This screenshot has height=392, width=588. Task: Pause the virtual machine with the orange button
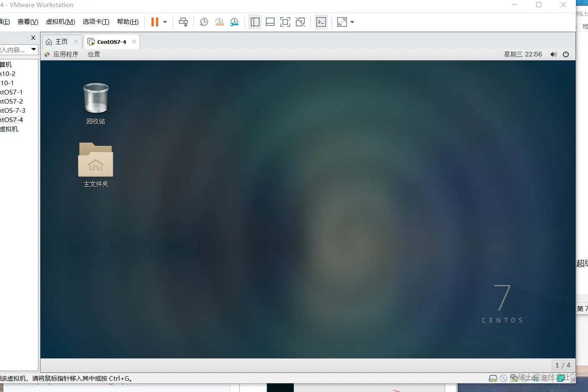pyautogui.click(x=155, y=22)
